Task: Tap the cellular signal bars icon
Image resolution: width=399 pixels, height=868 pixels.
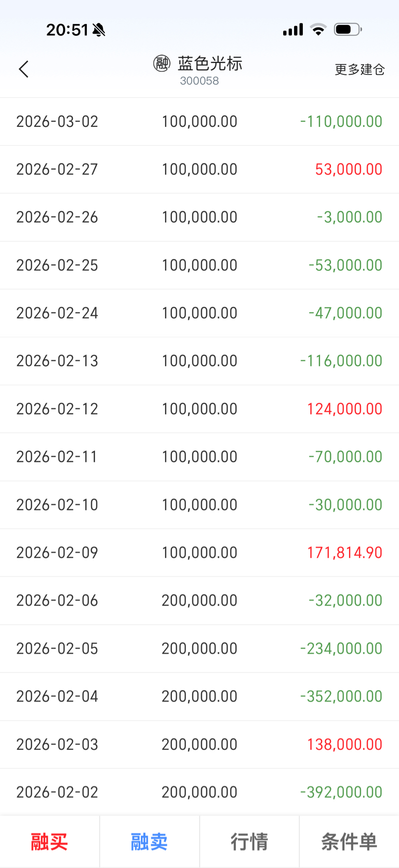Action: tap(292, 30)
